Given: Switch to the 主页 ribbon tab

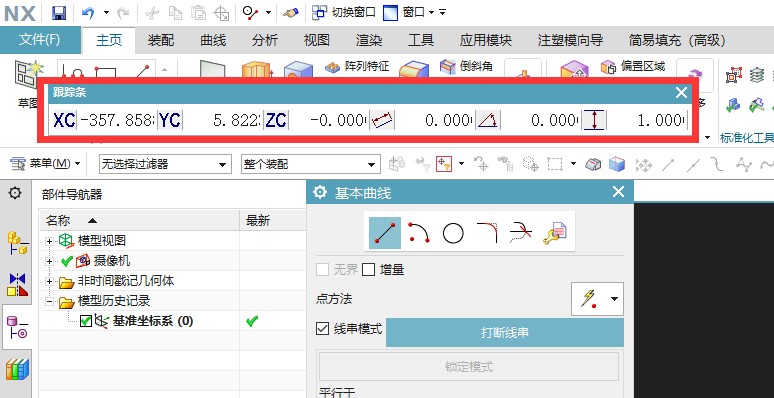Looking at the screenshot, I should tap(109, 40).
